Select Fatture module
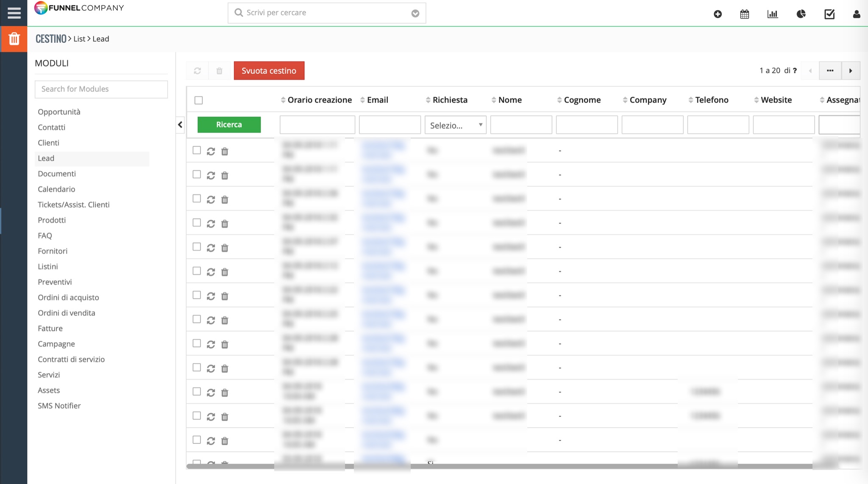Image resolution: width=868 pixels, height=484 pixels. tap(50, 328)
